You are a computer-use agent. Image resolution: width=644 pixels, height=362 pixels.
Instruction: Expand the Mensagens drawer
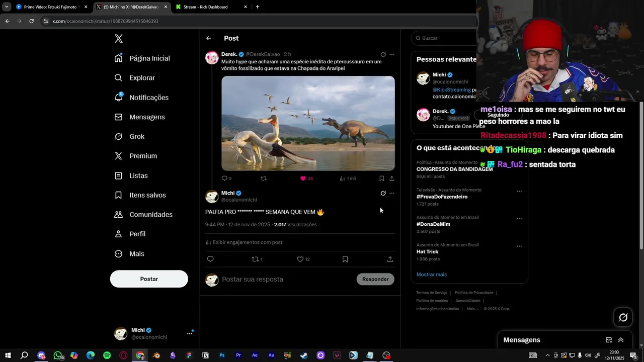pos(621,340)
